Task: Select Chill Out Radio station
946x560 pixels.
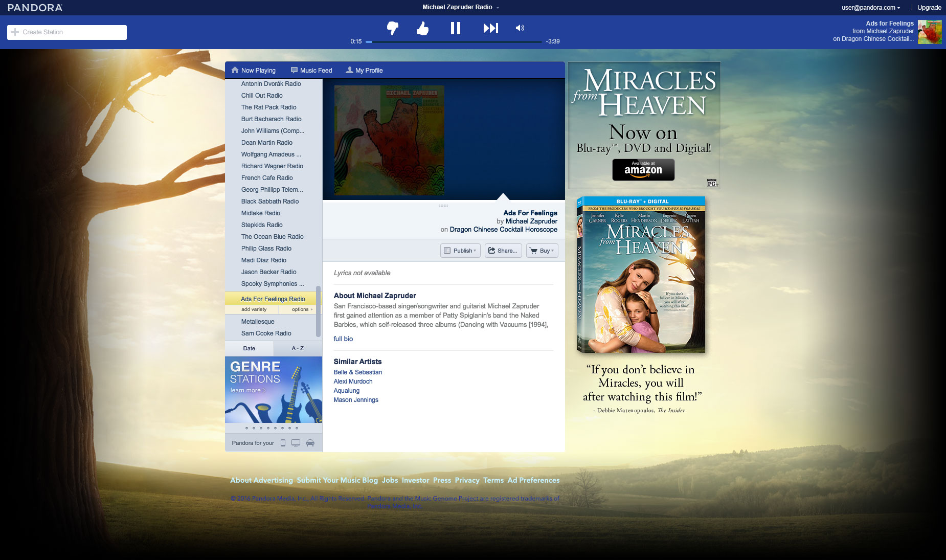Action: point(262,96)
